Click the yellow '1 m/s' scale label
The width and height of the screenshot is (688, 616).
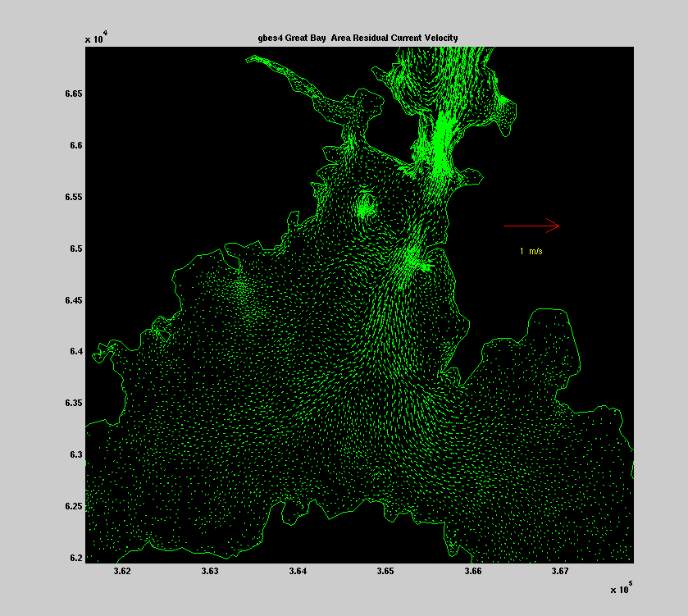tap(531, 251)
